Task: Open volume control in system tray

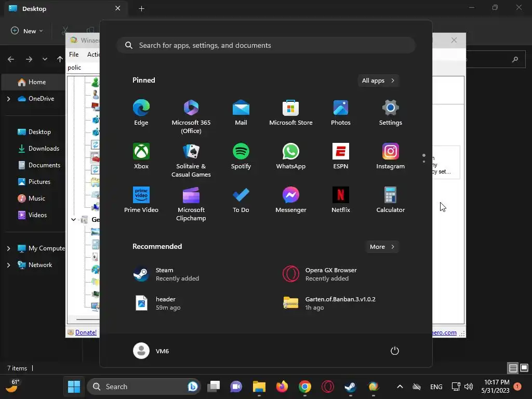Action: [x=469, y=387]
